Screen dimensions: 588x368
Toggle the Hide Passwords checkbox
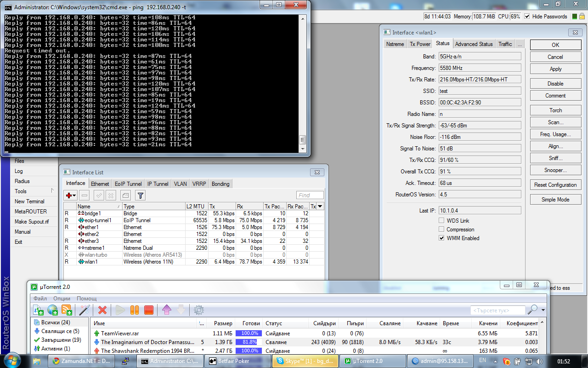coord(526,17)
